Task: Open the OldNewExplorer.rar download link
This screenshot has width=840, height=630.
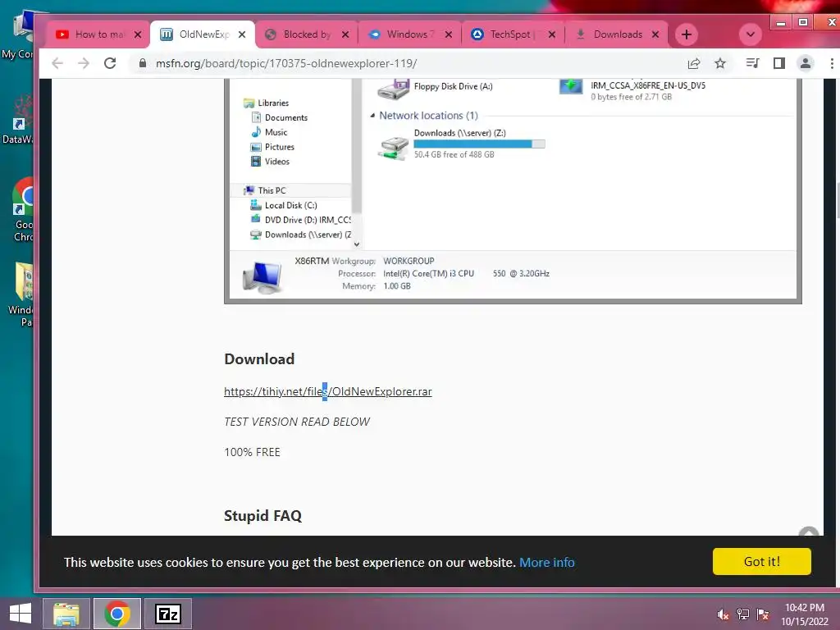Action: (328, 391)
